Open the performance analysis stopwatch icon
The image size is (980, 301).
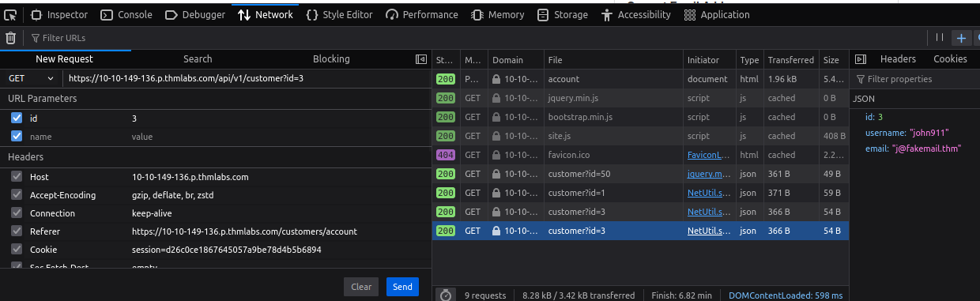tap(445, 295)
